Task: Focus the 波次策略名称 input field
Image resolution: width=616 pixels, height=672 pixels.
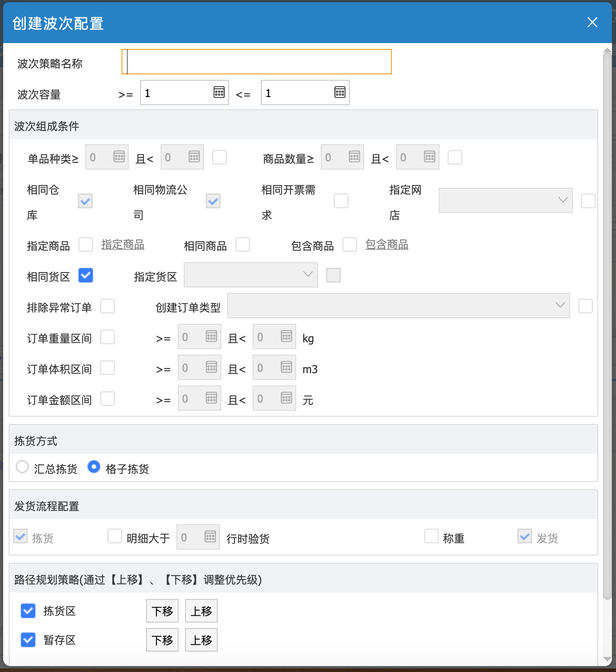Action: coord(257,62)
